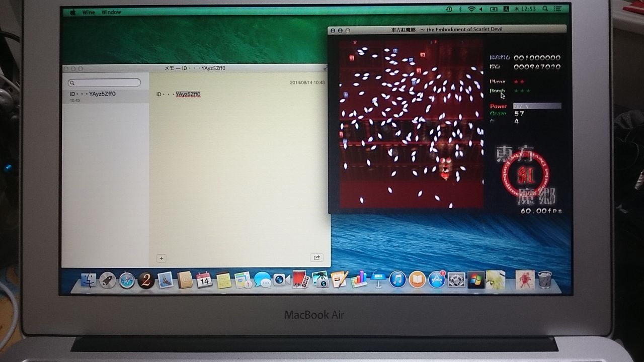Add a new note with plus button
Image resolution: width=644 pixels, height=362 pixels.
point(162,258)
